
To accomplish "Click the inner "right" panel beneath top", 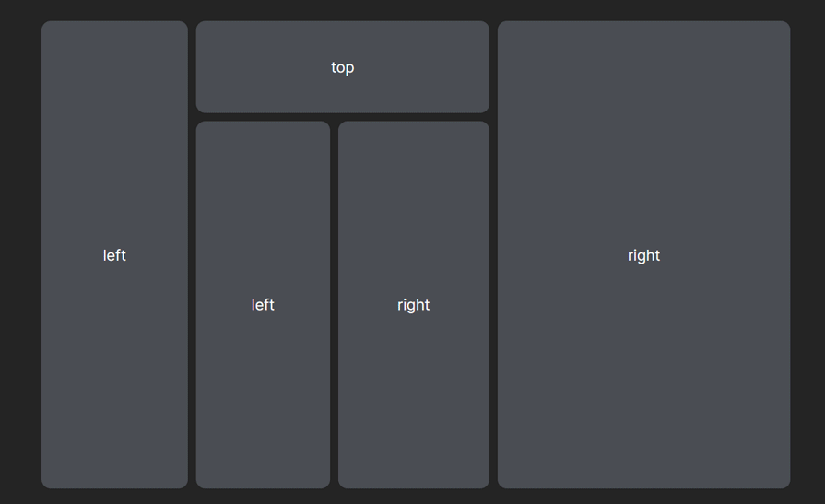I will 414,305.
